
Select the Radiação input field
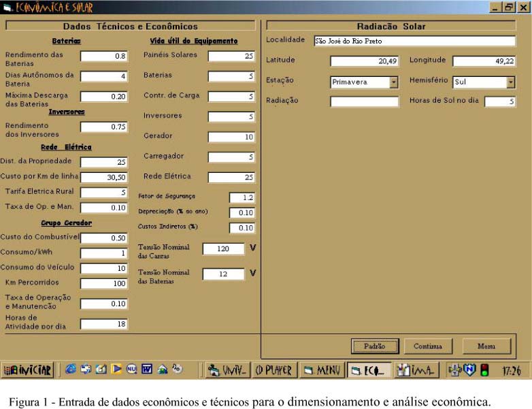coord(364,102)
